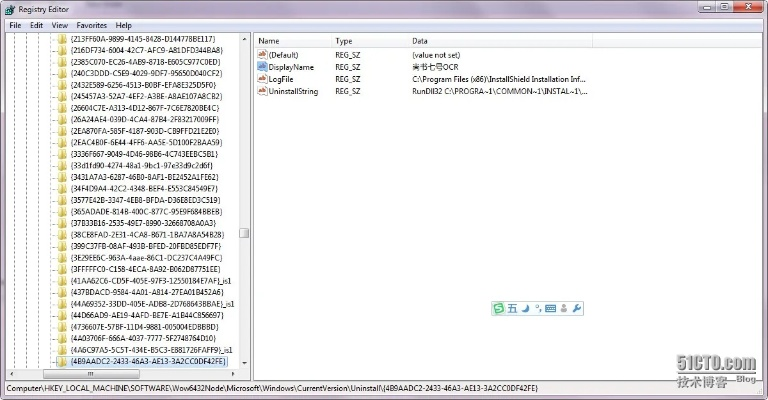The width and height of the screenshot is (768, 400).
Task: Click tree pane vertical scrollbar down arrow
Action: click(245, 362)
